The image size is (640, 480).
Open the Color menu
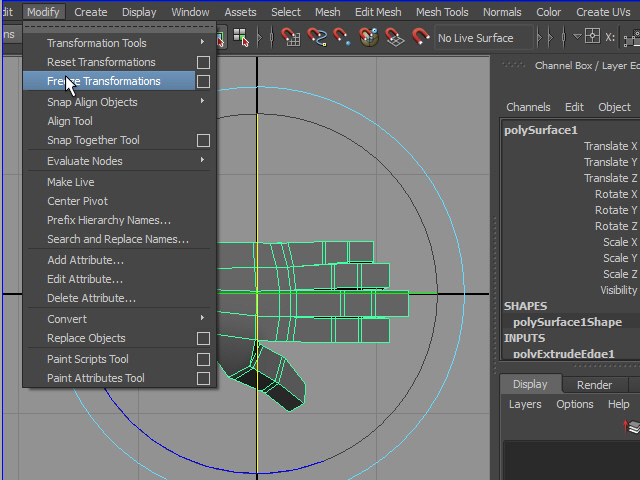pyautogui.click(x=549, y=12)
